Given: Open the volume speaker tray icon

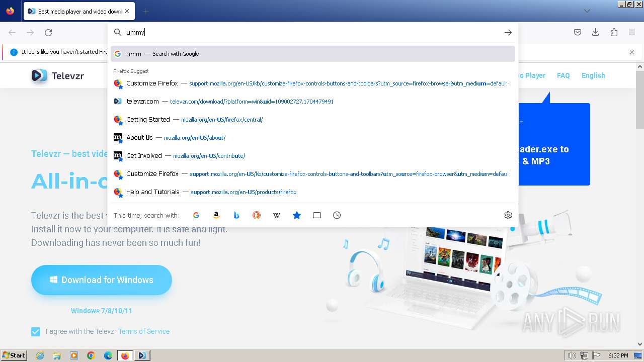Looking at the screenshot, I should pyautogui.click(x=572, y=355).
